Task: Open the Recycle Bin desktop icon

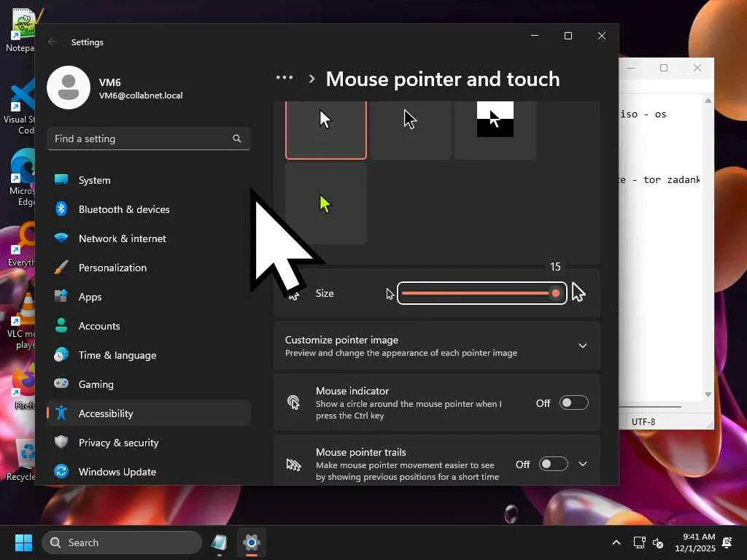Action: coord(20,459)
